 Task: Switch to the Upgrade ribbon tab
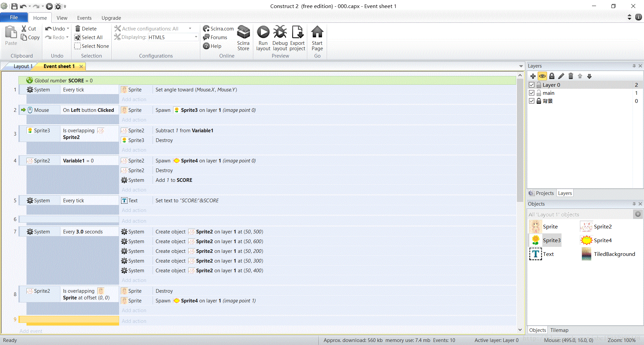point(111,18)
